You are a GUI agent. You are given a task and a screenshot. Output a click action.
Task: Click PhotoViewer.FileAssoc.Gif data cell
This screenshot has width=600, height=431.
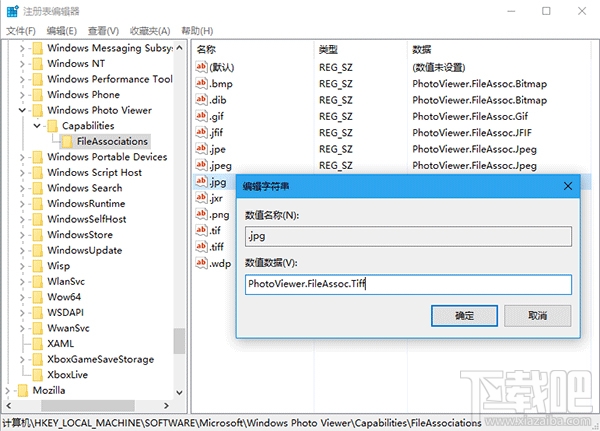[x=470, y=116]
